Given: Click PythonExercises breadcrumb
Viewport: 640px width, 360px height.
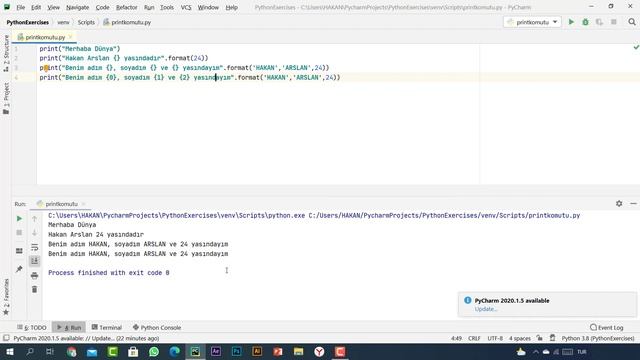Looking at the screenshot, I should [27, 22].
